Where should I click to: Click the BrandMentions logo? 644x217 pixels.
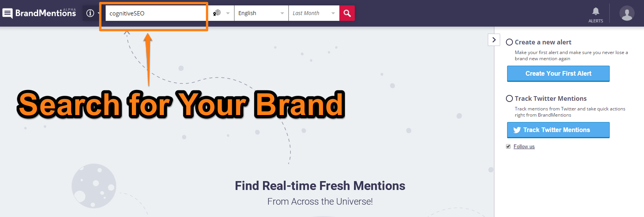tap(39, 13)
